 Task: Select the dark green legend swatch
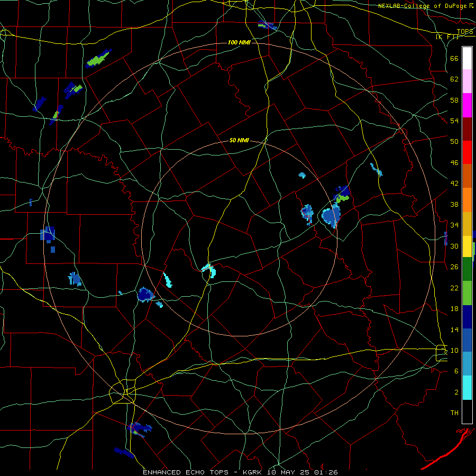(467, 269)
